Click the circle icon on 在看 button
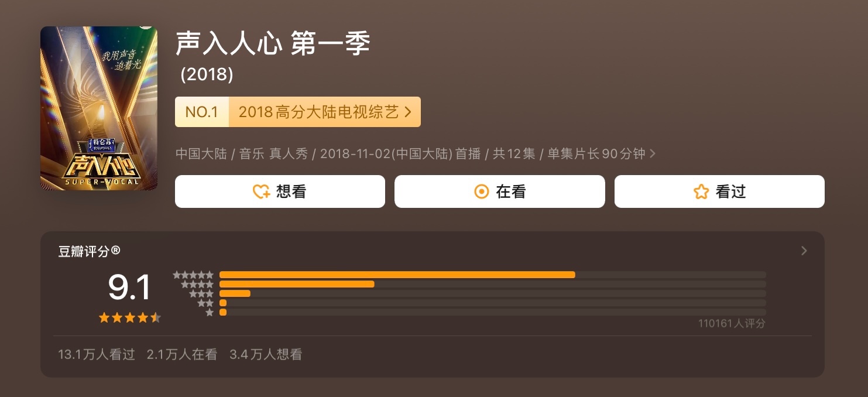This screenshot has height=397, width=868. pos(482,191)
